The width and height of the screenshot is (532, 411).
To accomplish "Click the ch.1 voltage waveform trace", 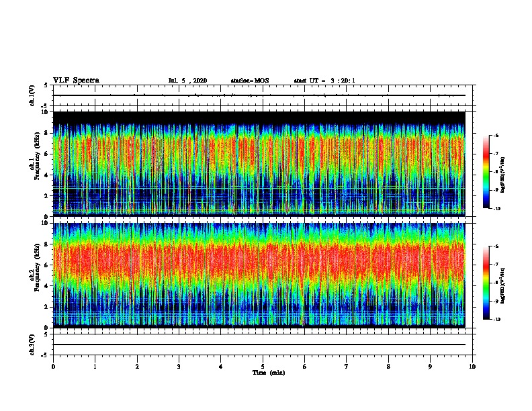I will (x=259, y=95).
